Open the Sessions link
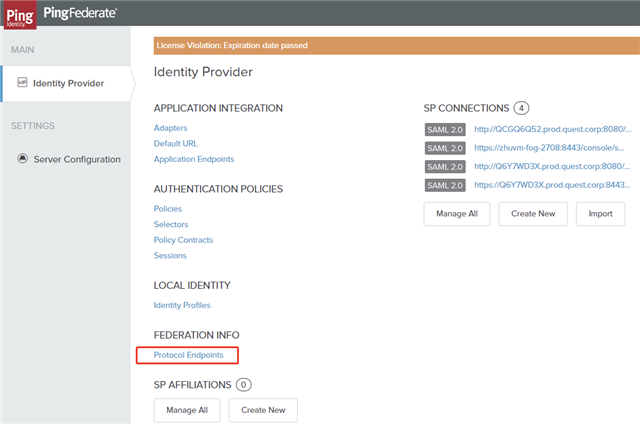The image size is (640, 424). pyautogui.click(x=170, y=255)
